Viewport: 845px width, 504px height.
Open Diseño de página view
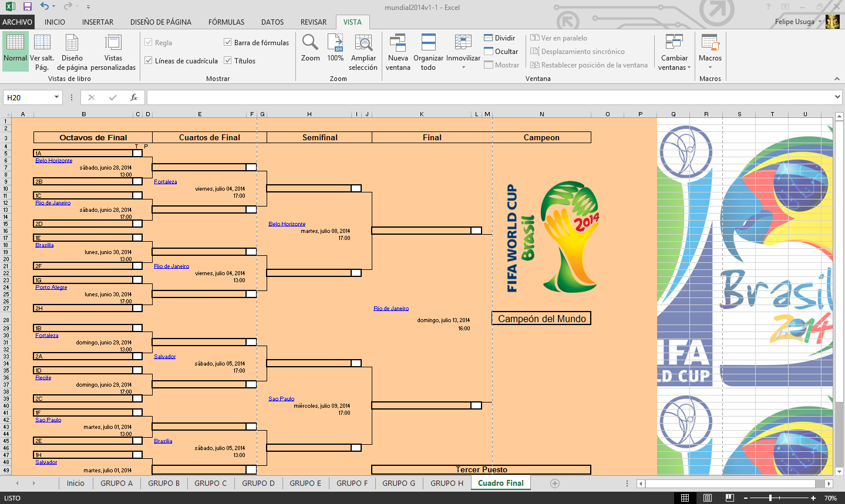click(x=72, y=50)
